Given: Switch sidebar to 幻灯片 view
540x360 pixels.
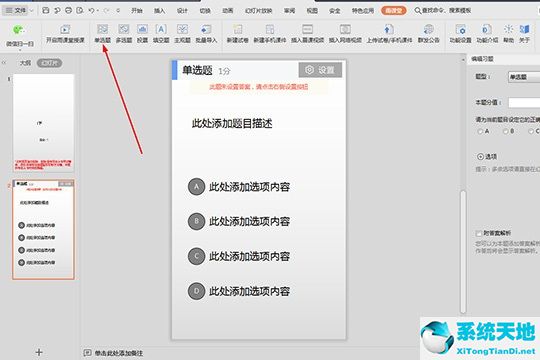Looking at the screenshot, I should (50, 63).
